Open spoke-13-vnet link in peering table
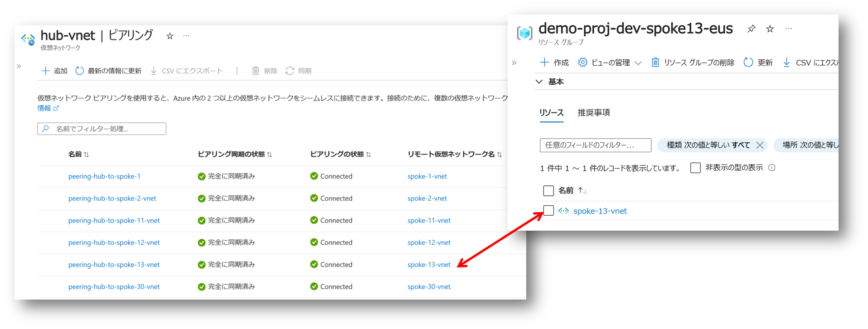 (429, 265)
